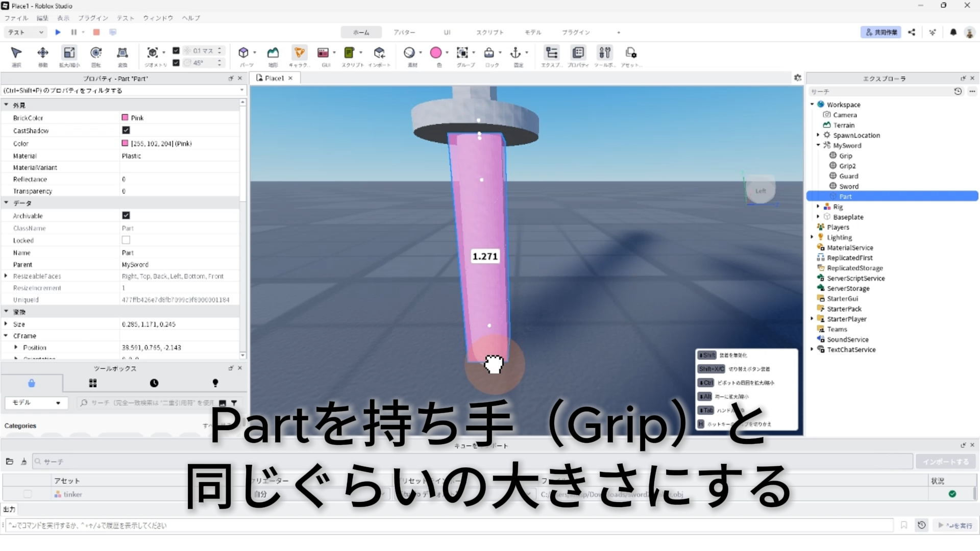Open the Terrain editor icon
Image resolution: width=980 pixels, height=551 pixels.
pos(273,53)
